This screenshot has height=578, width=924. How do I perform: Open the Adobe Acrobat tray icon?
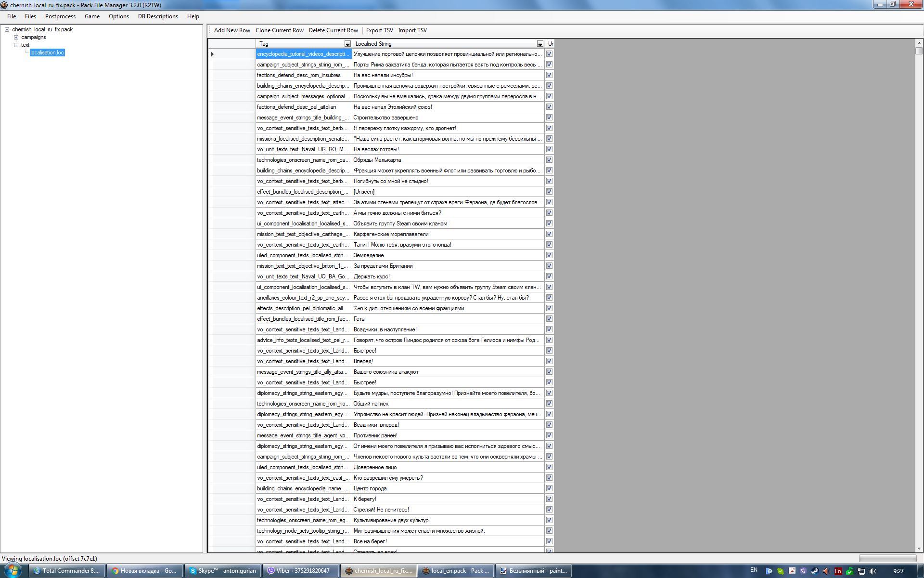tap(792, 571)
